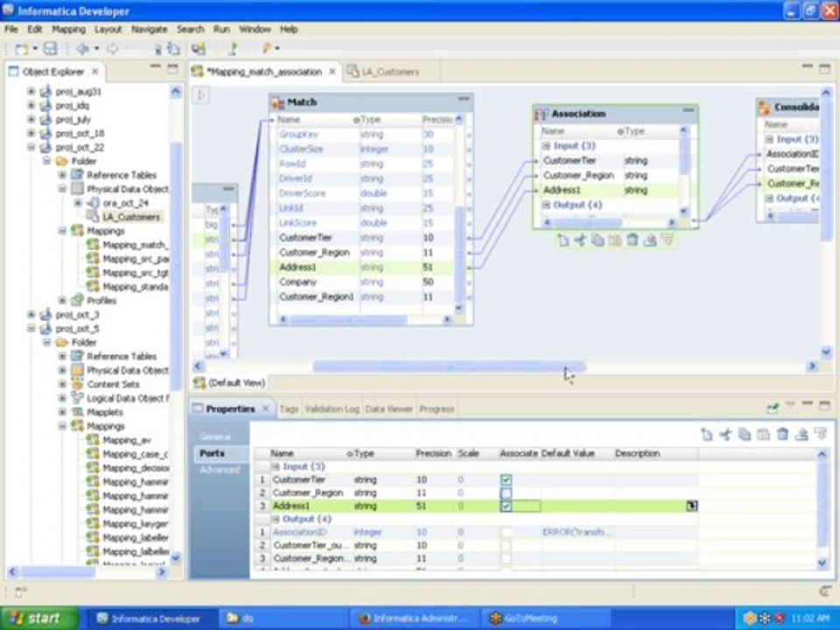
Task: Uncheck the Associate checkbox for CustomerTier
Action: 506,479
